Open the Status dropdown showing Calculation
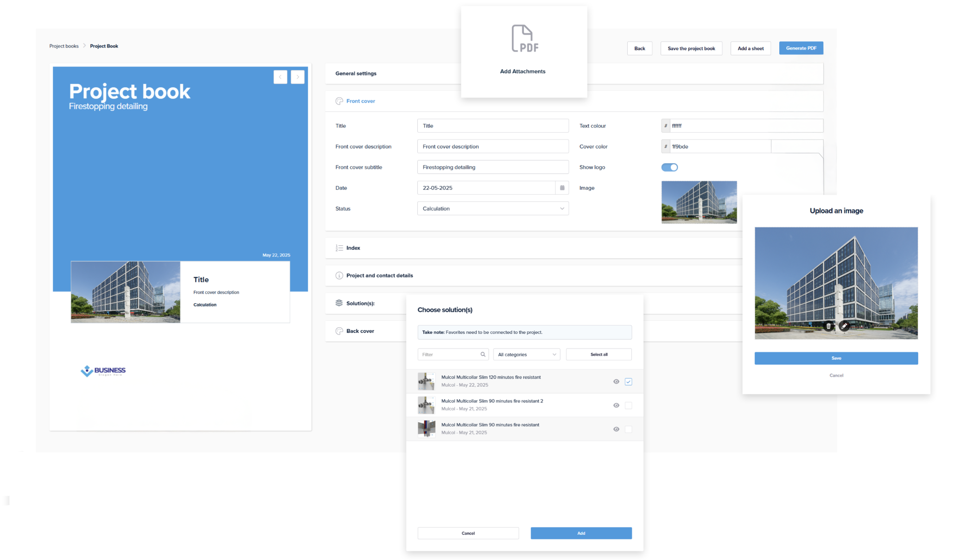 click(493, 208)
